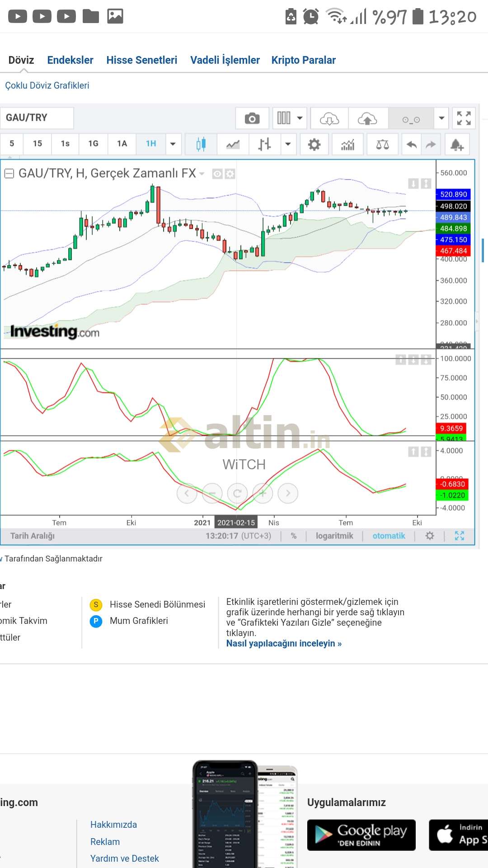Open Tarih Aralığı date range
Viewport: 488px width, 868px height.
(33, 536)
